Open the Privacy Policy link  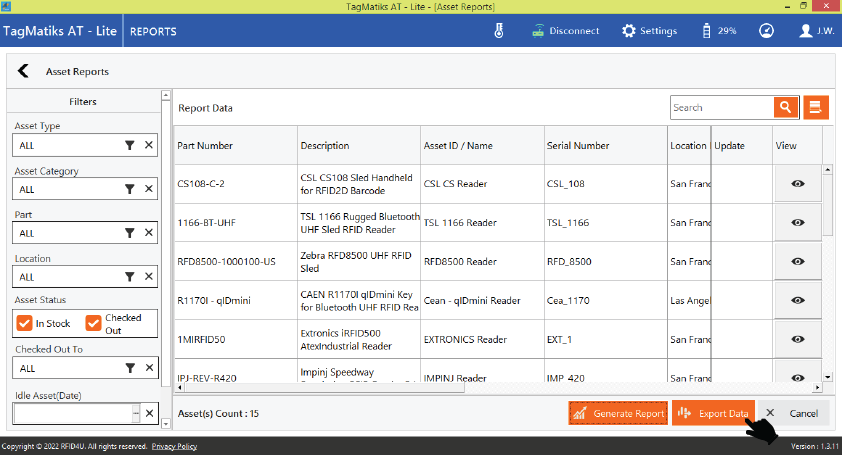click(174, 446)
